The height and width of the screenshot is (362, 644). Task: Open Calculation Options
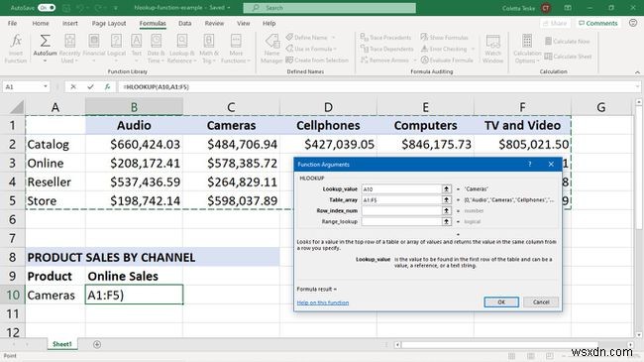pos(527,49)
